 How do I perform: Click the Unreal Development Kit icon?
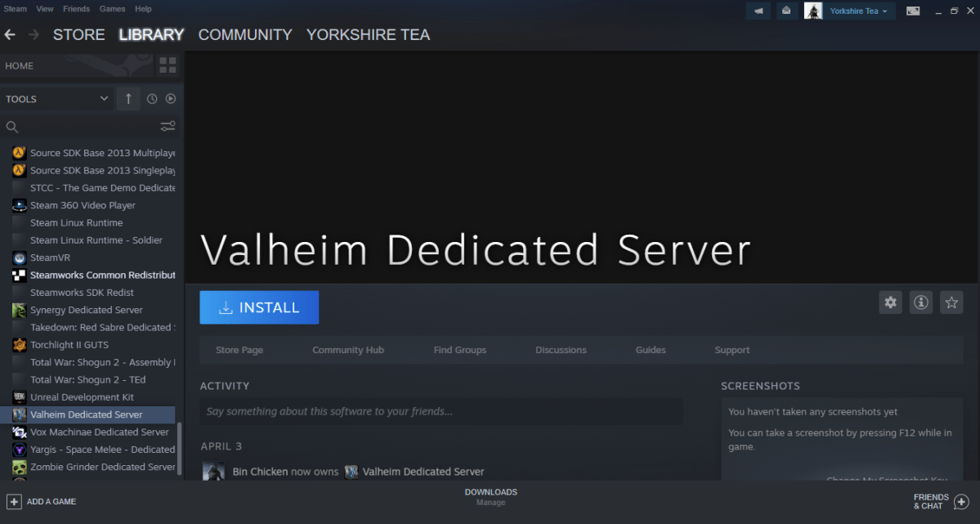(x=20, y=397)
